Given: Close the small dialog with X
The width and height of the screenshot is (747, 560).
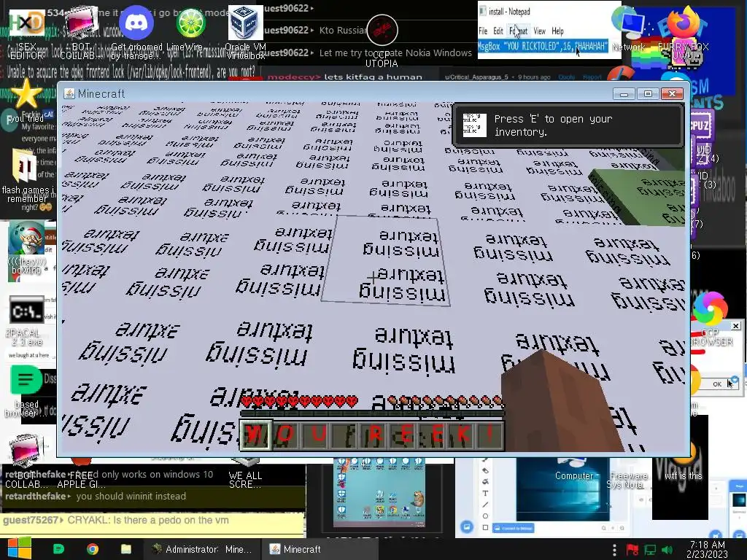Looking at the screenshot, I should tap(735, 326).
